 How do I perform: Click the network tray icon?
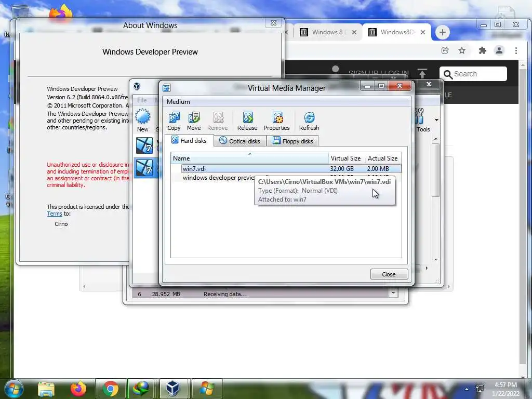click(x=480, y=389)
